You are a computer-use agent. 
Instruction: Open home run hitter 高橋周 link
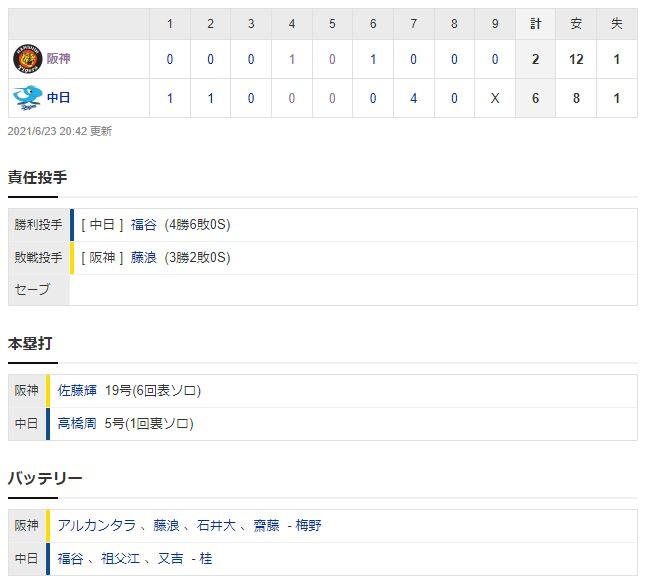click(77, 423)
